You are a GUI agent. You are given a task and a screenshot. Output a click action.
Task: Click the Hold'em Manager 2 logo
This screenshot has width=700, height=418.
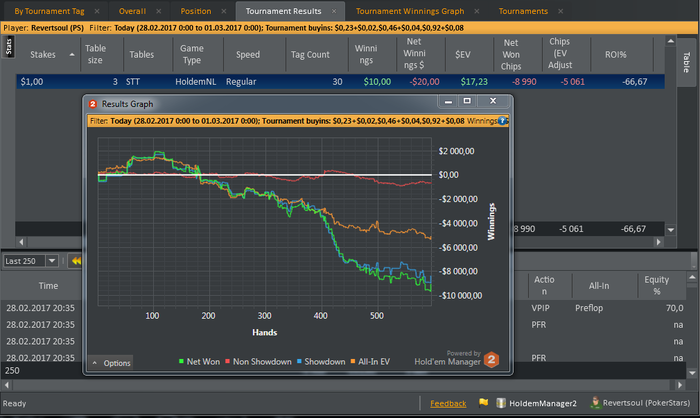[491, 360]
